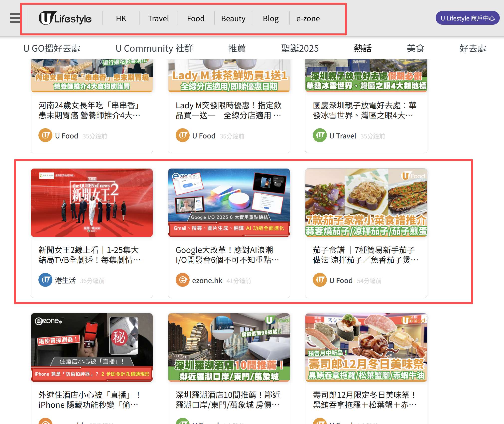Image resolution: width=504 pixels, height=424 pixels.
Task: Go to the e-zone section
Action: [x=308, y=18]
